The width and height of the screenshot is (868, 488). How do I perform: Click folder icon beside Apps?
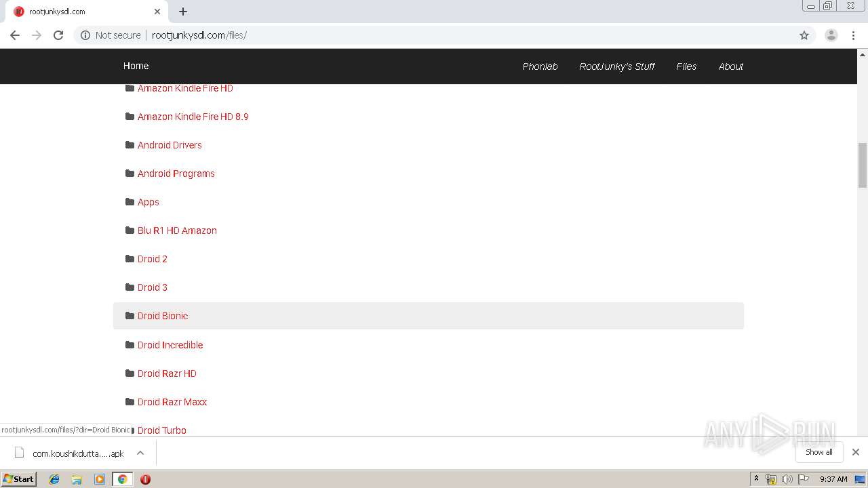point(130,201)
